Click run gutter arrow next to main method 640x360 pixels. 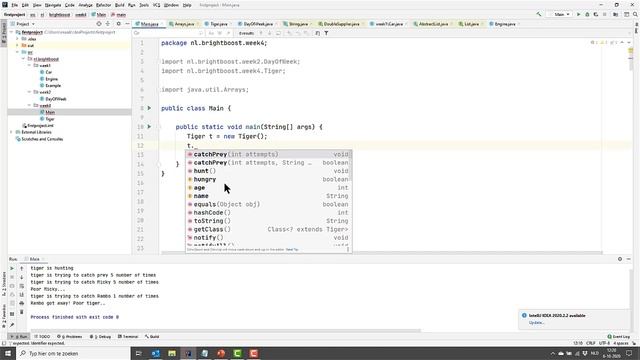point(149,127)
